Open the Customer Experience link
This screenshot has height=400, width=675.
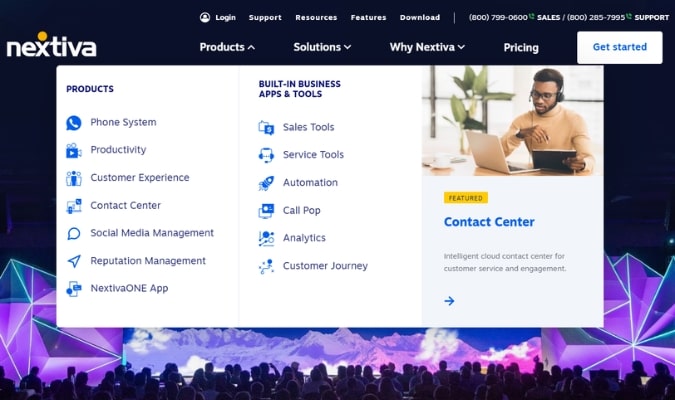(x=140, y=177)
